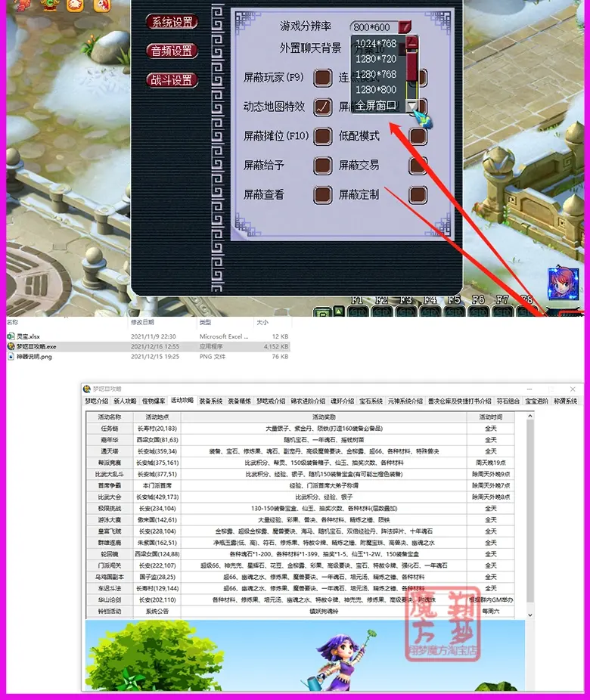The image size is (590, 700).
Task: Click the orange round-face game icon
Action: click(75, 5)
